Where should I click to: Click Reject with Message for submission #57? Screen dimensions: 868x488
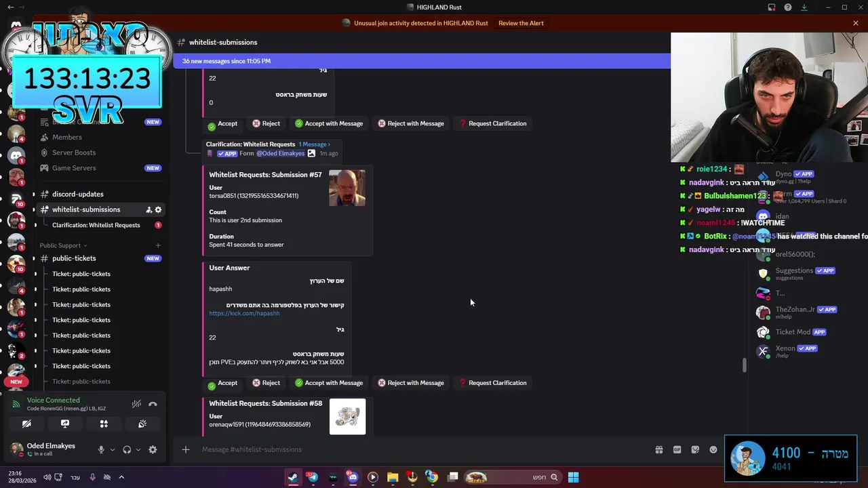(x=410, y=383)
